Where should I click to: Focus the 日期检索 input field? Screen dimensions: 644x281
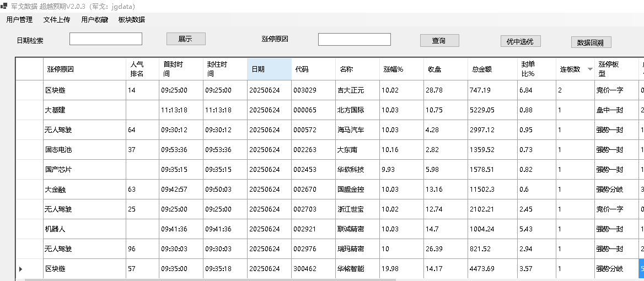pos(105,39)
